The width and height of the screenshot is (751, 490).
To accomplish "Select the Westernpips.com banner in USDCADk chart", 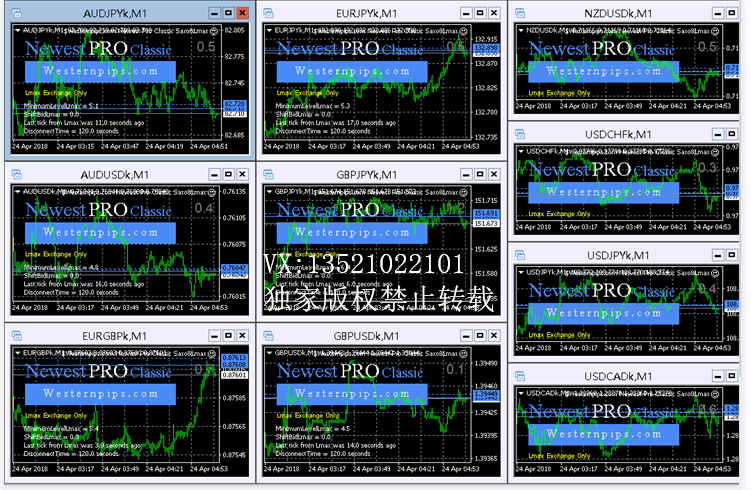I will (x=603, y=434).
